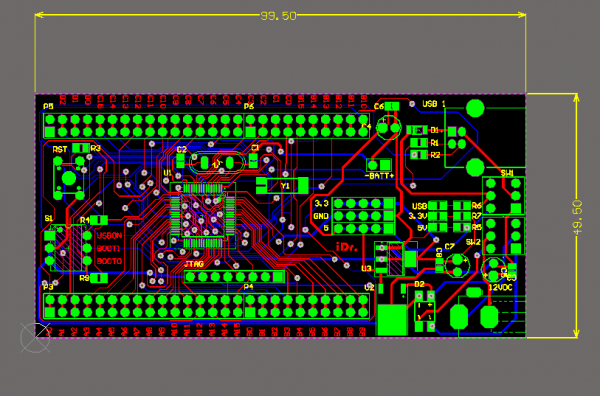This screenshot has height=396, width=600.
Task: Click the BOOT1 red silkscreen text
Action: coord(109,248)
